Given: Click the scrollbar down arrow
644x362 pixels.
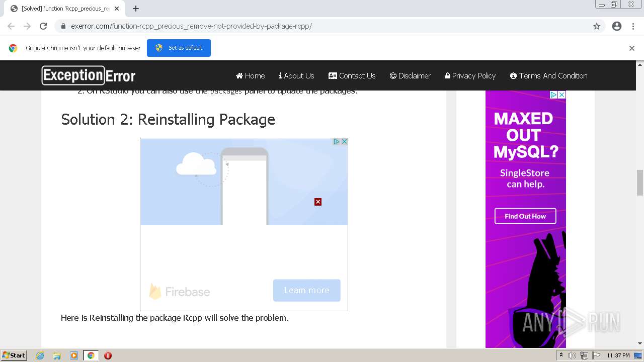Looking at the screenshot, I should click(x=640, y=343).
